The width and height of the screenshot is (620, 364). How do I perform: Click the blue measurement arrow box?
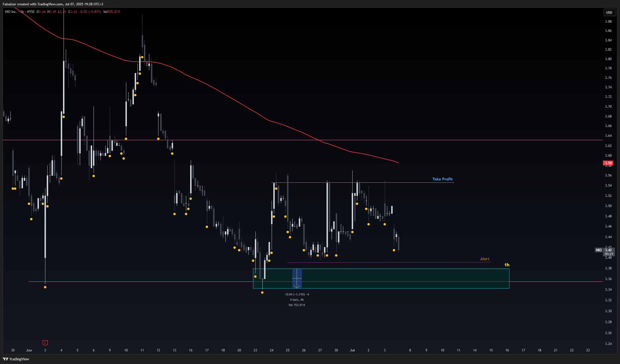click(297, 278)
